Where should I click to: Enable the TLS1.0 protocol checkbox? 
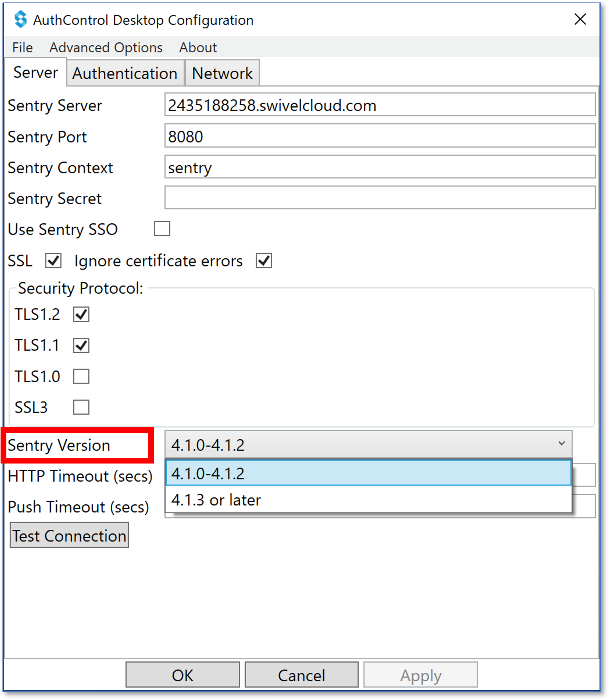81,376
